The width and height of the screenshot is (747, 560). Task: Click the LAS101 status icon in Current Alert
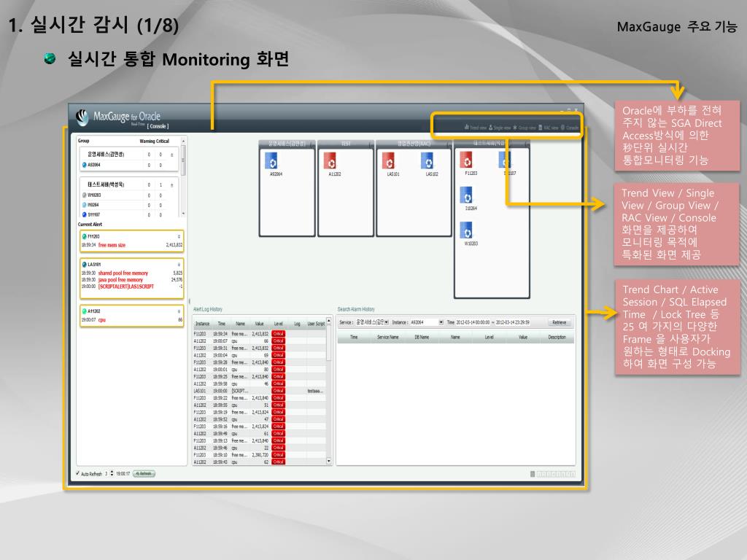coord(85,264)
